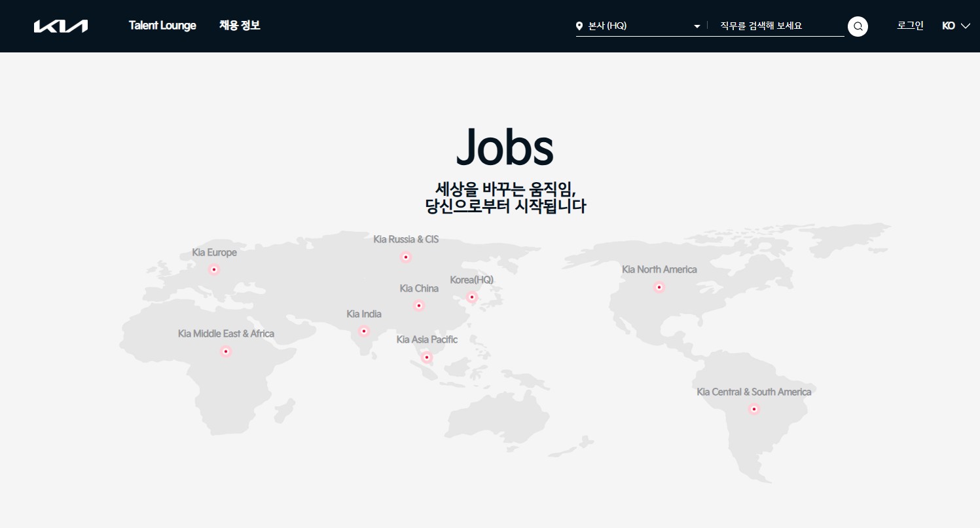Select the Kia China map marker
This screenshot has height=528, width=980.
[x=419, y=305]
